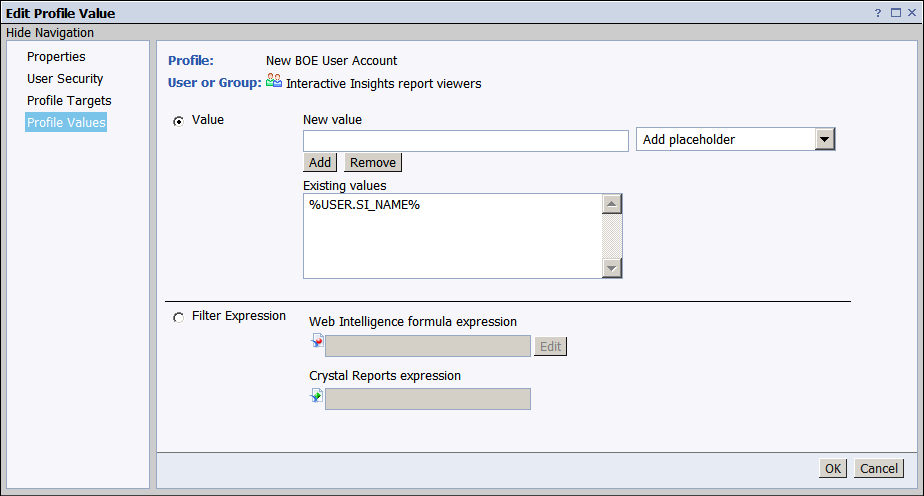This screenshot has width=924, height=496.
Task: Go to User Security section
Action: pyautogui.click(x=65, y=79)
